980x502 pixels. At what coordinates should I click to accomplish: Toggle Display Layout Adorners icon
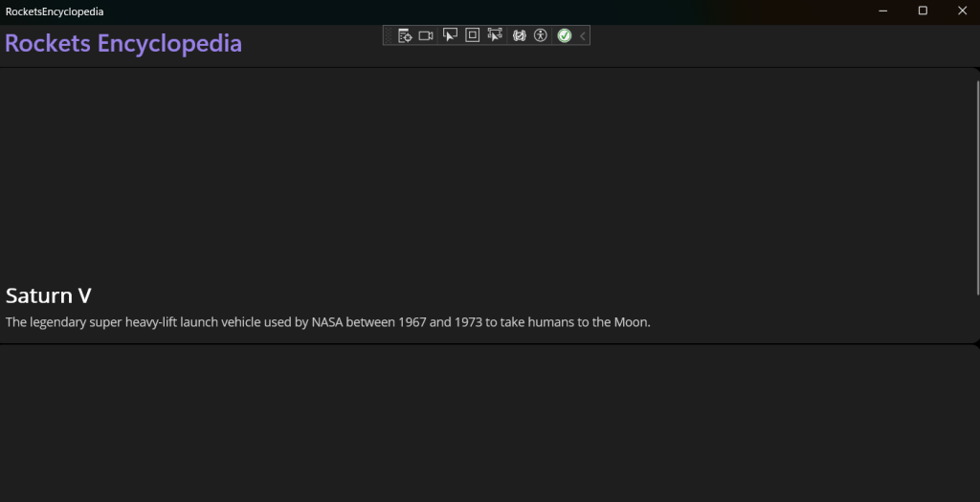pyautogui.click(x=473, y=35)
